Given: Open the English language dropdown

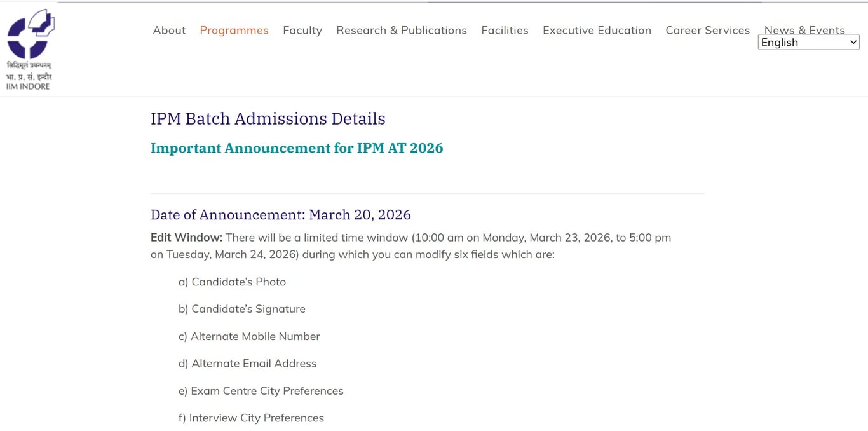Looking at the screenshot, I should [x=808, y=42].
